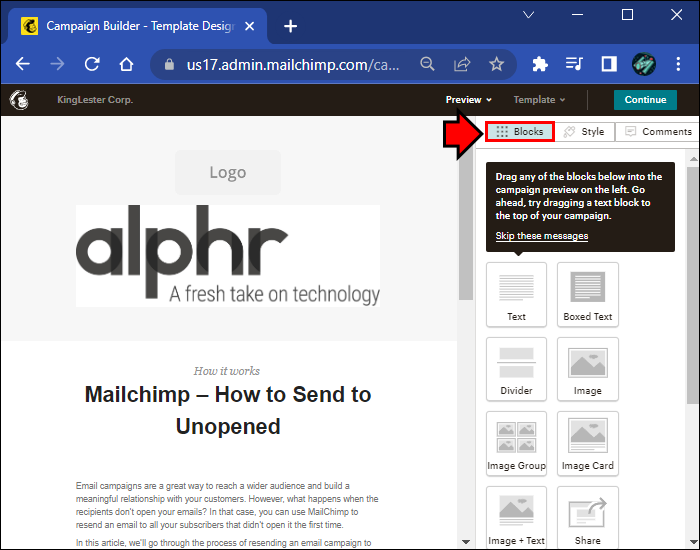Switch to the Style tab
This screenshot has height=550, width=700.
coord(584,132)
